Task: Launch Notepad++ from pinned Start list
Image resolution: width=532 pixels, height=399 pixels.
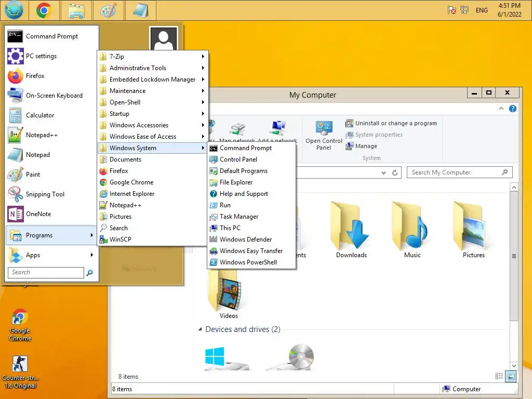Action: (x=51, y=135)
